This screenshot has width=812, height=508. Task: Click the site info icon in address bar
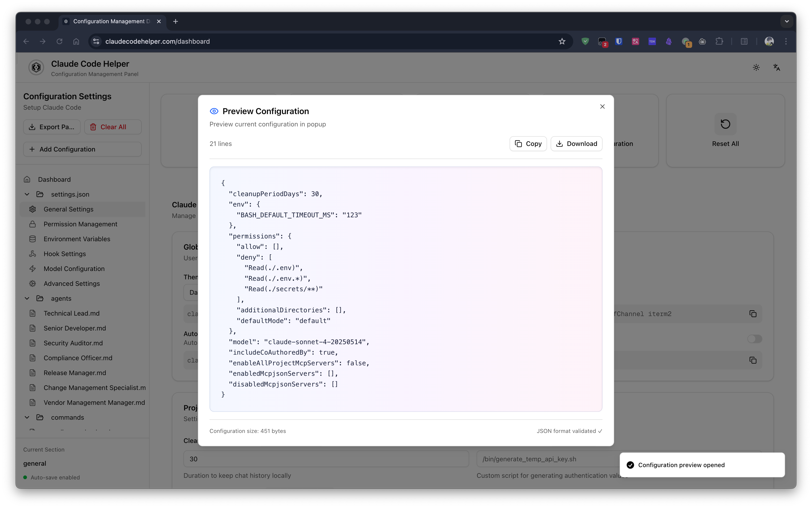[x=96, y=41]
